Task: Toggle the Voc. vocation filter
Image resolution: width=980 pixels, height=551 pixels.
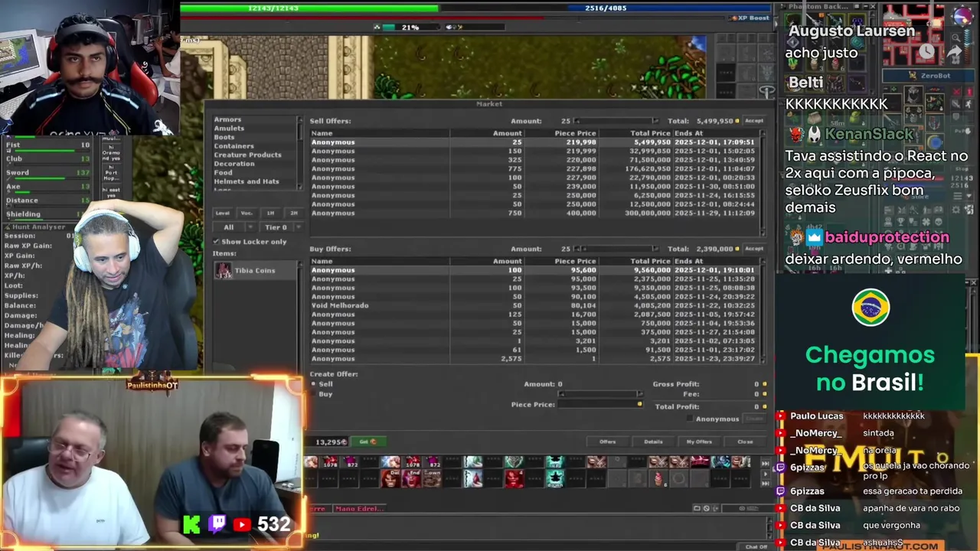Action: coord(247,213)
